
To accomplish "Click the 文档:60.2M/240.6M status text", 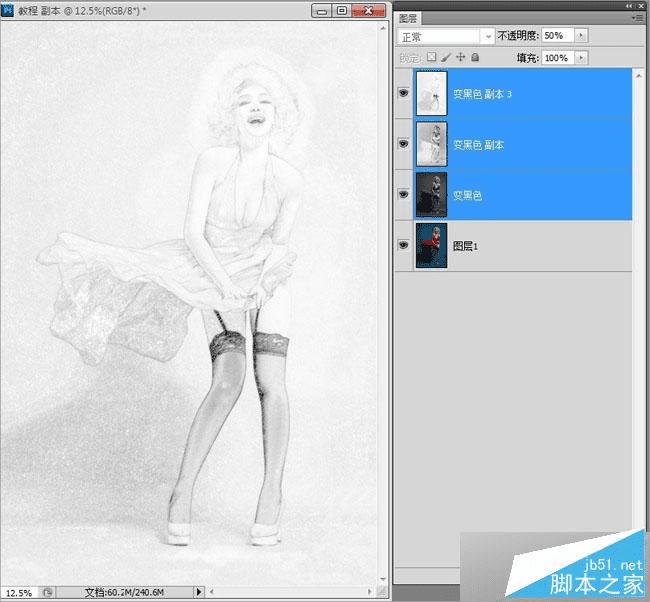I will pos(124,592).
